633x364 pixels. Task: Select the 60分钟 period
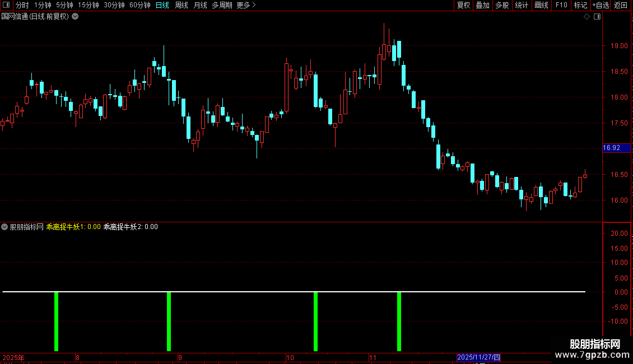pyautogui.click(x=140, y=5)
